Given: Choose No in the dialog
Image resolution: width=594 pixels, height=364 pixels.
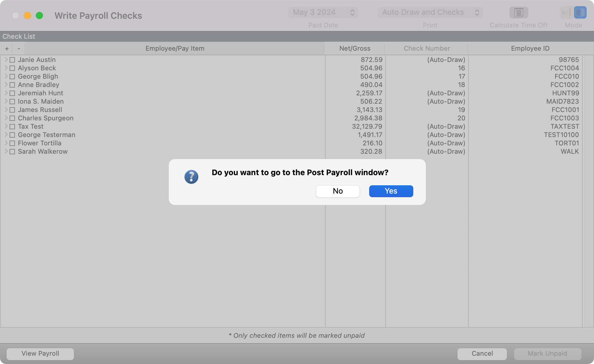Looking at the screenshot, I should click(x=338, y=191).
